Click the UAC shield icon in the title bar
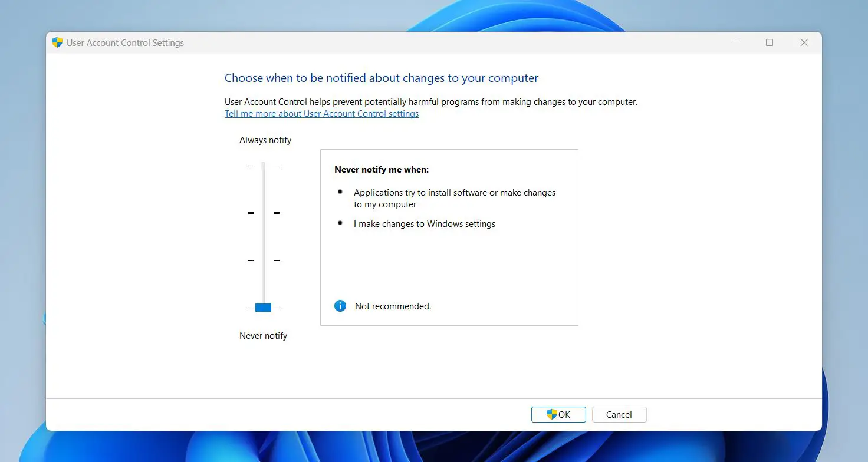Image resolution: width=868 pixels, height=462 pixels. [57, 42]
